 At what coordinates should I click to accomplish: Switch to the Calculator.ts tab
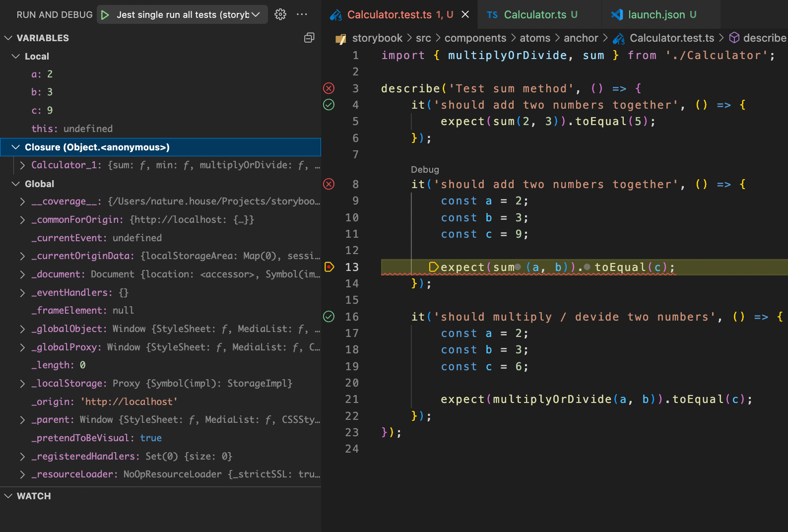coord(531,14)
